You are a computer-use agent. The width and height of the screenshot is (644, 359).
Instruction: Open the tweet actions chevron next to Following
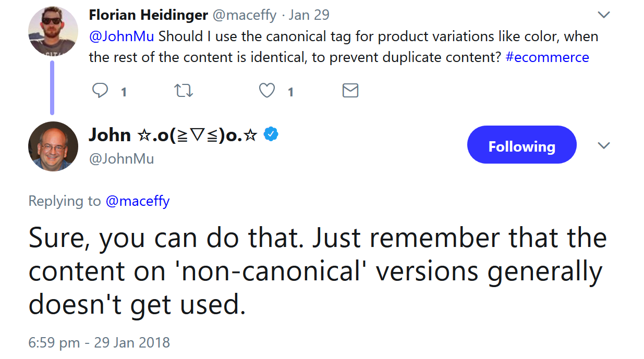pos(603,145)
